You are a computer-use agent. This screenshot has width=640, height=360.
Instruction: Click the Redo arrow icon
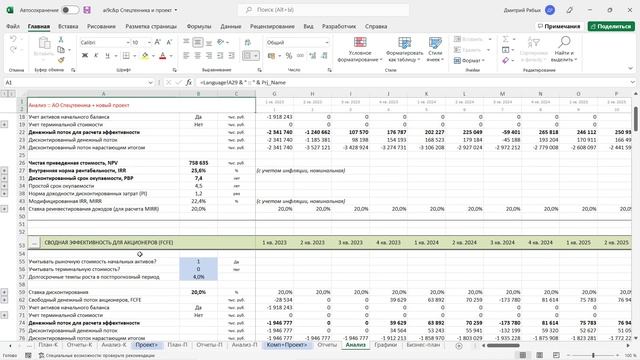[13, 49]
